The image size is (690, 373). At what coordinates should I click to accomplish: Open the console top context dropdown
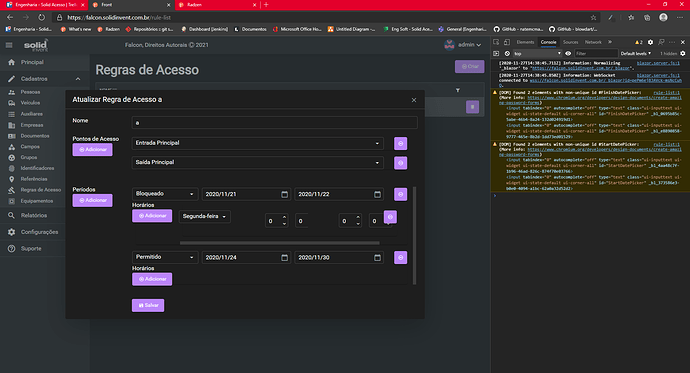[x=538, y=53]
